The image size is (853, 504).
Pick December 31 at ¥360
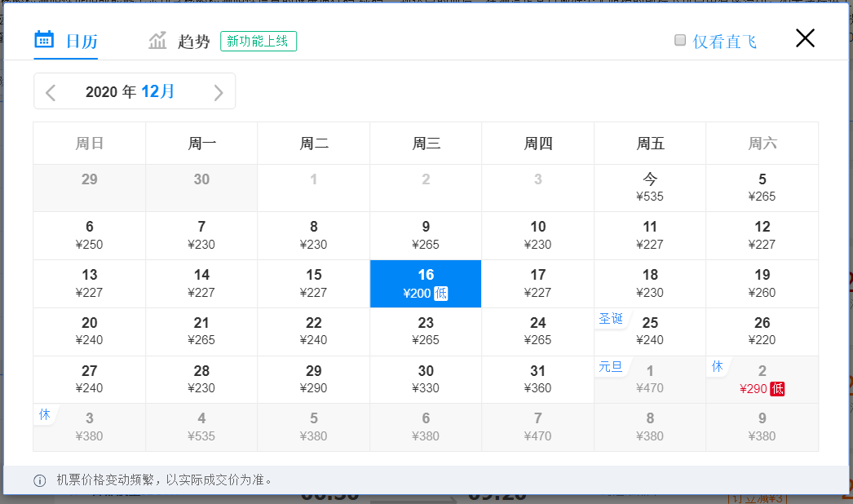pyautogui.click(x=537, y=379)
